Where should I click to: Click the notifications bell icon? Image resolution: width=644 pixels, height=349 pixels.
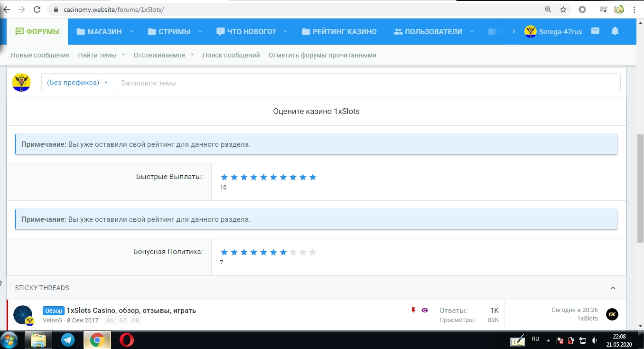tap(615, 31)
